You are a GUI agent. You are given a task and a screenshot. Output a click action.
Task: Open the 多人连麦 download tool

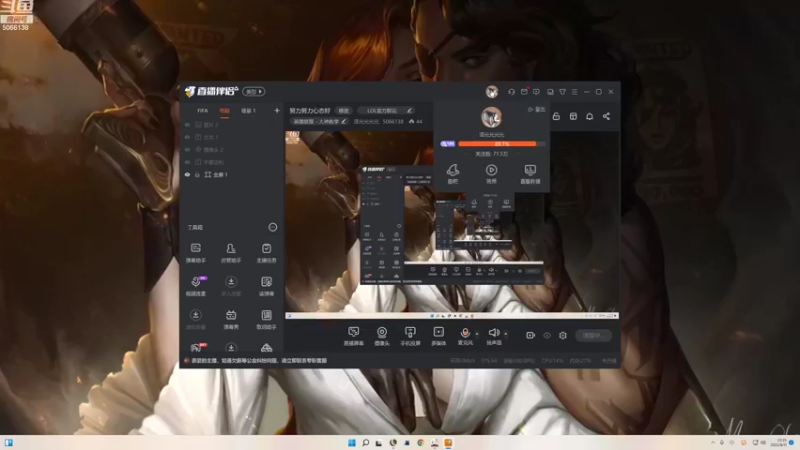click(231, 286)
